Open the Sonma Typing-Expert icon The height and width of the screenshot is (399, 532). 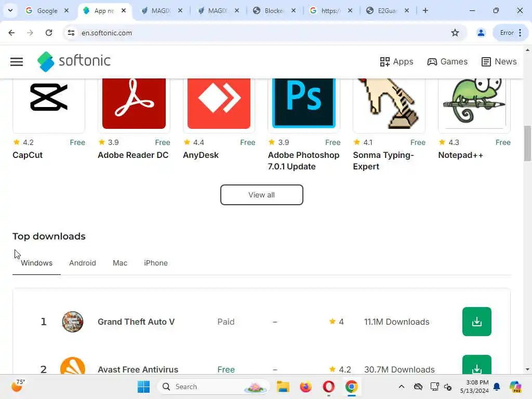coord(389,104)
